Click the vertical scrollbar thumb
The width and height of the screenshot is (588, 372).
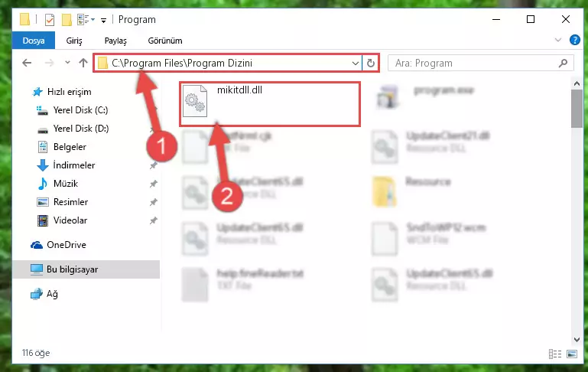point(577,109)
